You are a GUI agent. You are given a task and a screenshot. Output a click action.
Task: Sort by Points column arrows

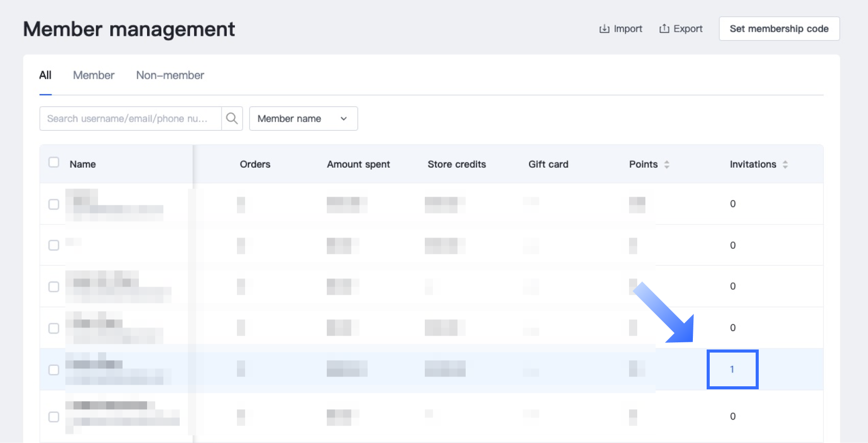coord(666,165)
